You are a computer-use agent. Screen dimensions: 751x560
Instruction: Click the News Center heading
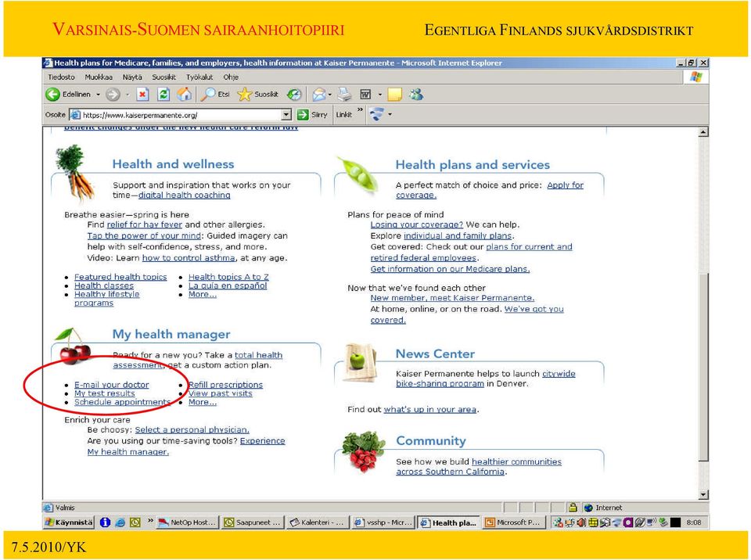[x=435, y=354]
